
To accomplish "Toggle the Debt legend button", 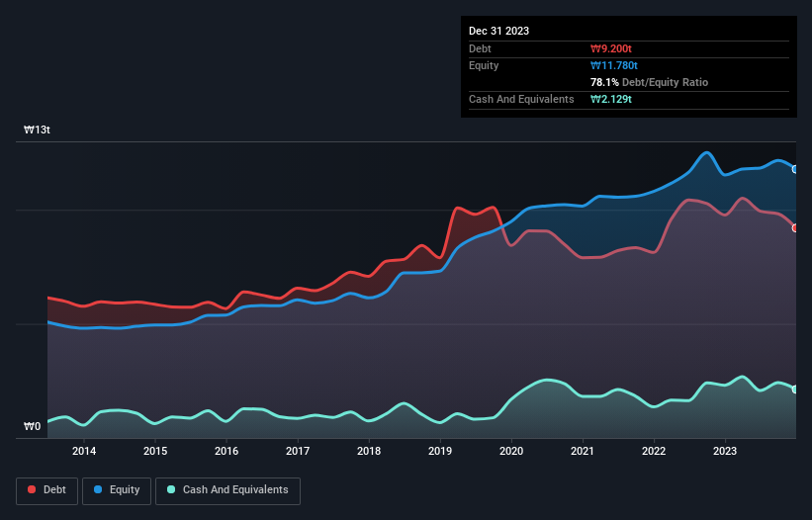I will click(46, 490).
